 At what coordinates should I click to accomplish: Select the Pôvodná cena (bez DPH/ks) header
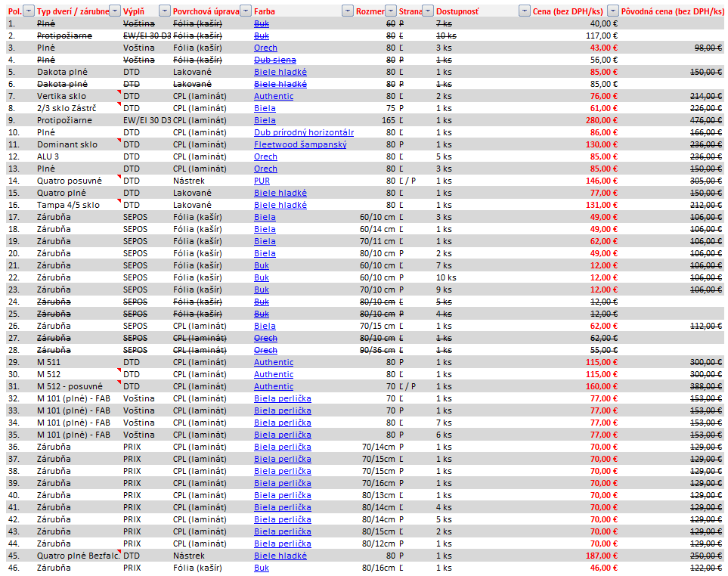[x=672, y=11]
